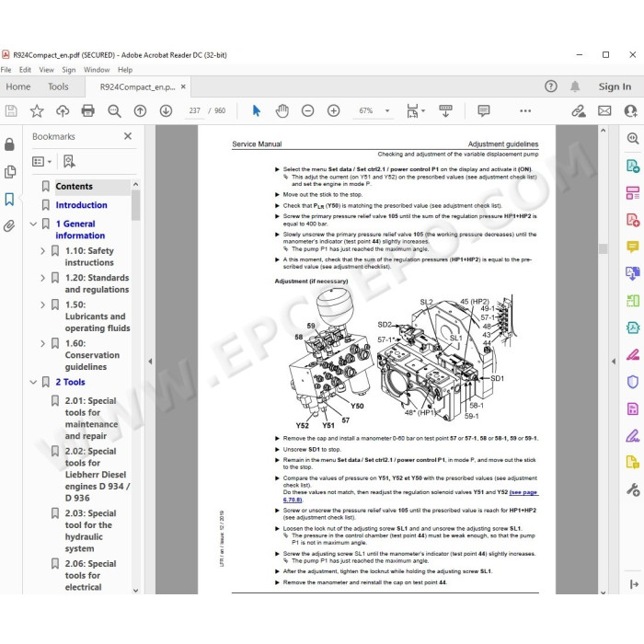
Task: Activate the hand pan tool
Action: click(x=282, y=111)
